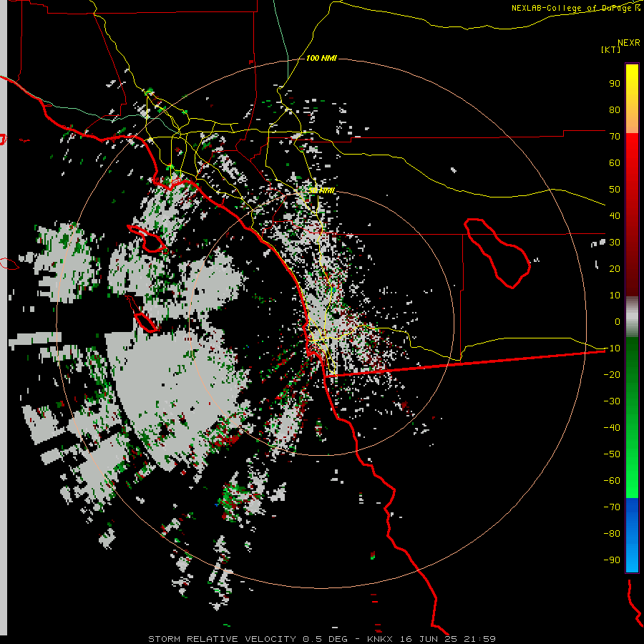Select the 20 value on the velocity scale

(x=615, y=269)
